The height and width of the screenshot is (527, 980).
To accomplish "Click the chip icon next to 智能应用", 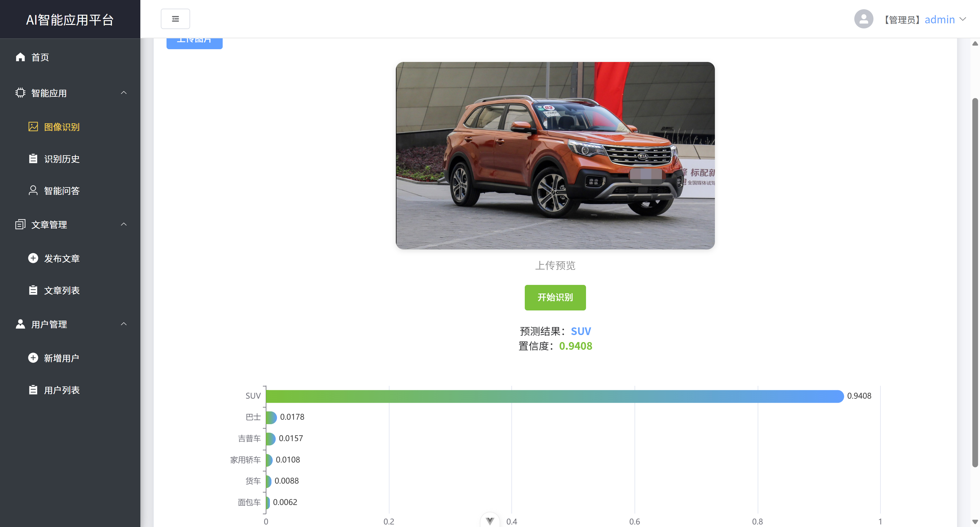I will (x=20, y=93).
